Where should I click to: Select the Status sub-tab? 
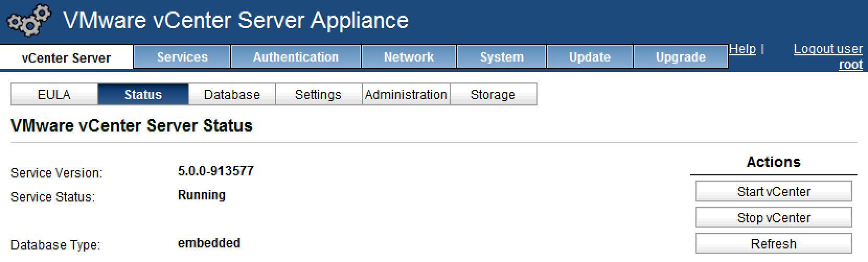(143, 94)
